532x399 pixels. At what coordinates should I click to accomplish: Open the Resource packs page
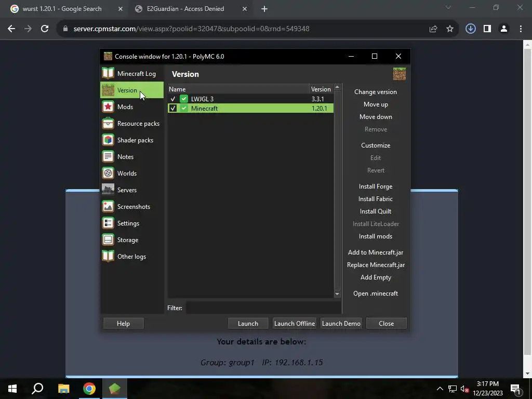[132, 123]
